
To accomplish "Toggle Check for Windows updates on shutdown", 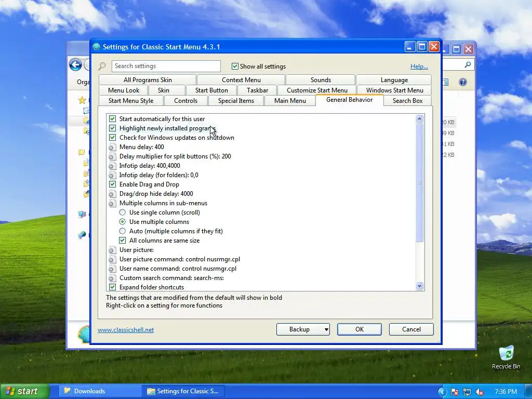I will point(112,137).
